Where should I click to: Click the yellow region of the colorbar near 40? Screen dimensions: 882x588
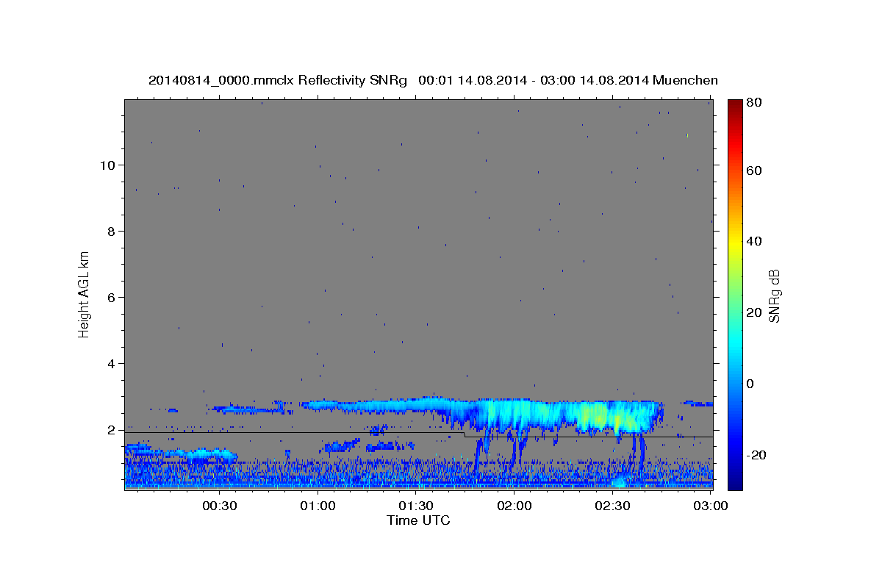coord(735,243)
